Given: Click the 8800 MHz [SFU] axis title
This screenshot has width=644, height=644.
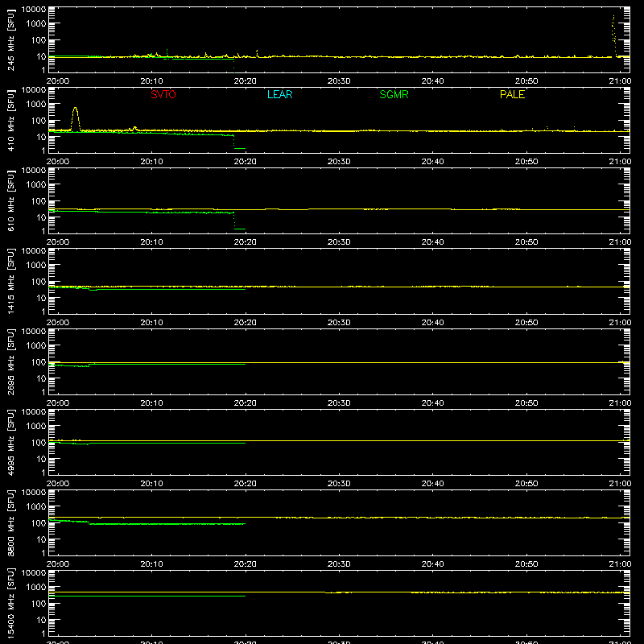Looking at the screenshot, I should coord(10,523).
